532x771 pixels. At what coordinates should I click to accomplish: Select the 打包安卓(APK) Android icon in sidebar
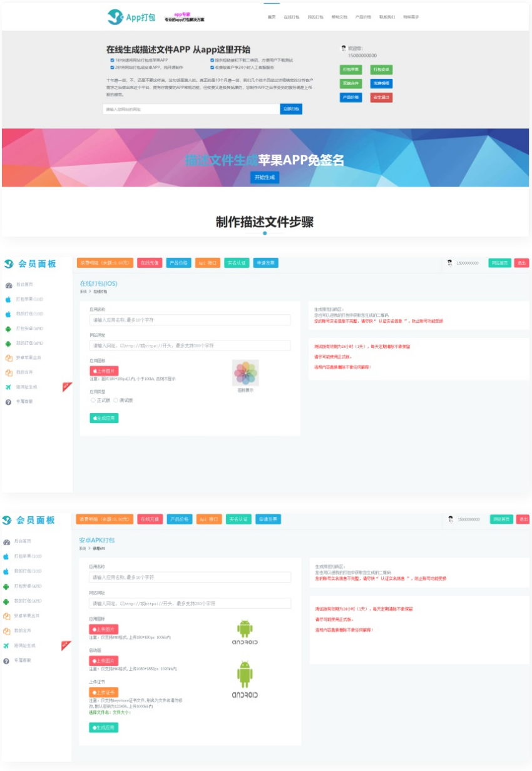9,329
